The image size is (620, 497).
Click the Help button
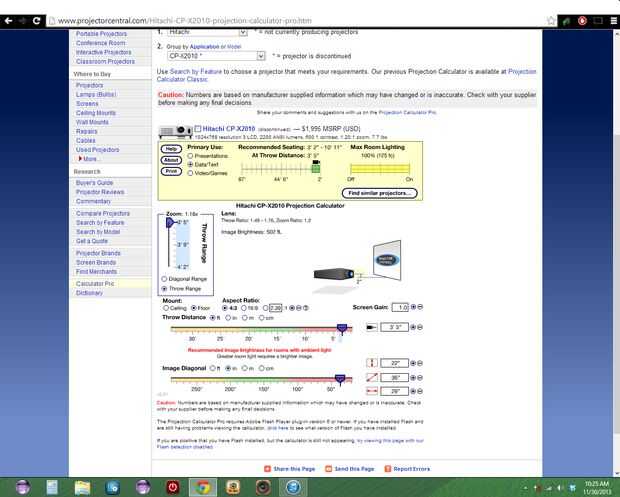click(171, 149)
